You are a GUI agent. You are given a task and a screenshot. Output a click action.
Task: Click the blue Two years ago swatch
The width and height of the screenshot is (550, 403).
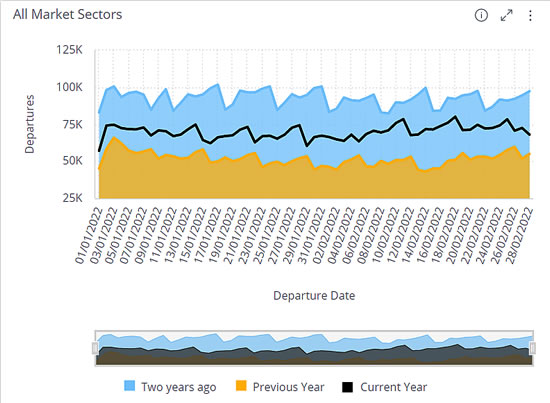129,385
